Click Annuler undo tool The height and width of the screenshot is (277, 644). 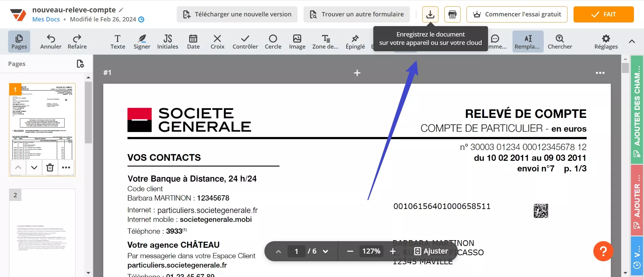(51, 42)
